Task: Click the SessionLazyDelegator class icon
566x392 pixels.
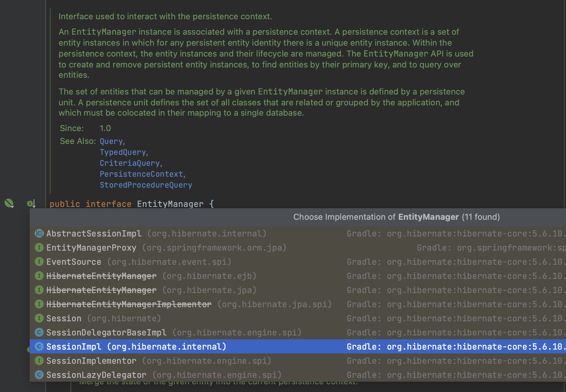Action: pos(39,375)
